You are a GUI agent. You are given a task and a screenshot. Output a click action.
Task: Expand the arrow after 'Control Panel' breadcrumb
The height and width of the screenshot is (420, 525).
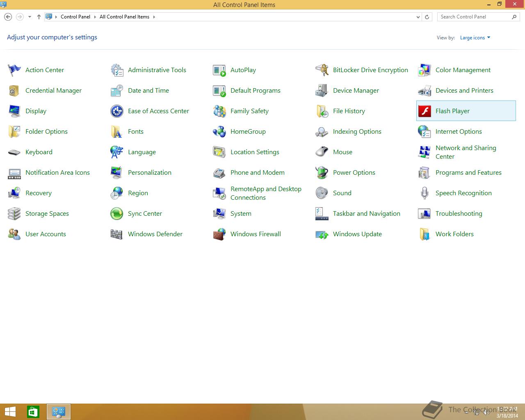click(x=95, y=17)
